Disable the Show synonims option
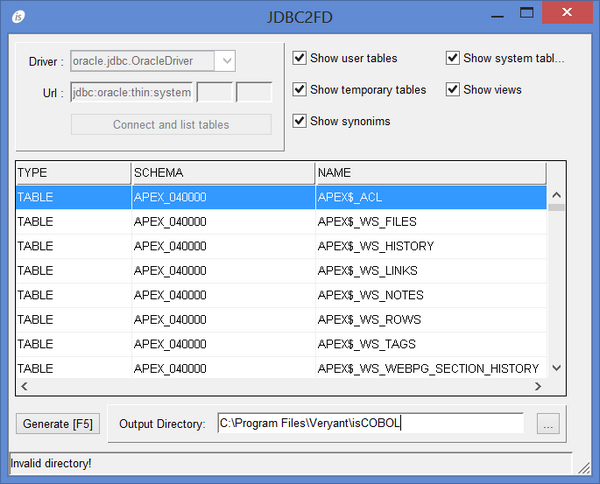 [x=300, y=121]
